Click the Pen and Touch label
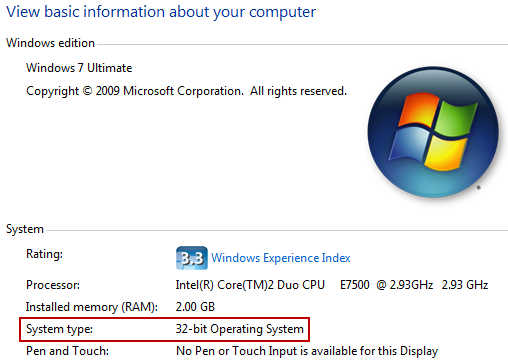The image size is (508, 363). point(67,351)
